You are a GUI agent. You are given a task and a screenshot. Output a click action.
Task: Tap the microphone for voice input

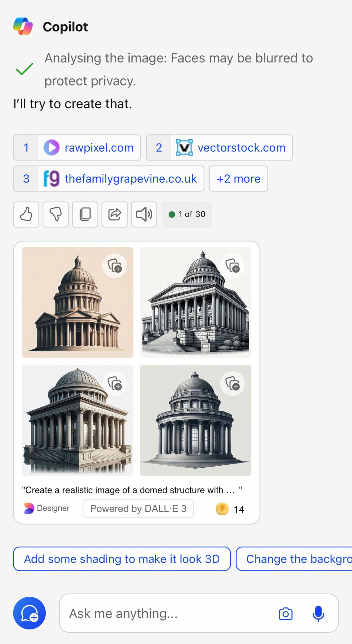(318, 614)
